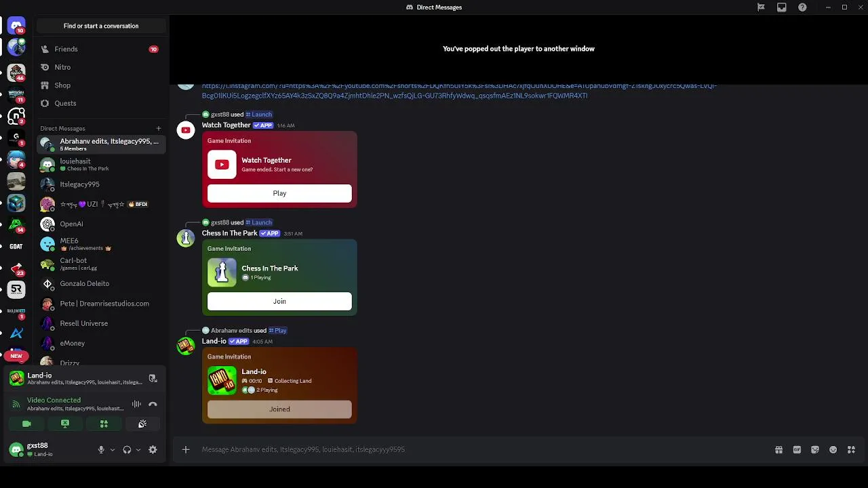Expand microphone input options chevron
The image size is (868, 488).
[113, 449]
